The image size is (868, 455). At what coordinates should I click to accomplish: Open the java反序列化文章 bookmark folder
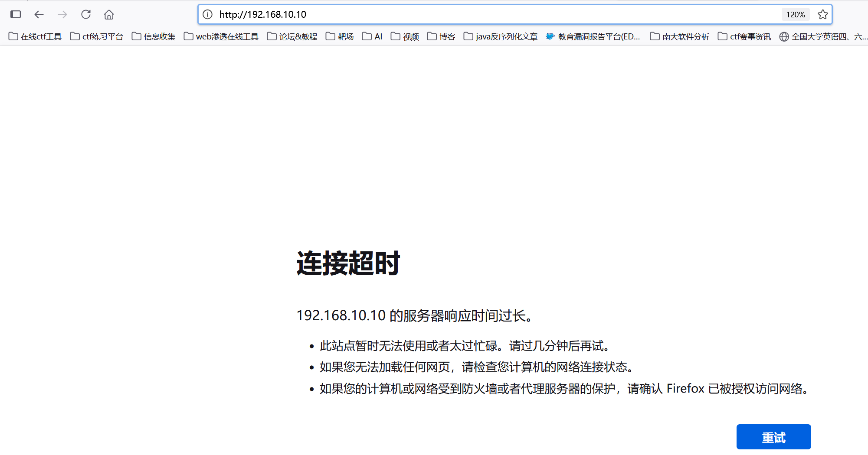pos(501,36)
